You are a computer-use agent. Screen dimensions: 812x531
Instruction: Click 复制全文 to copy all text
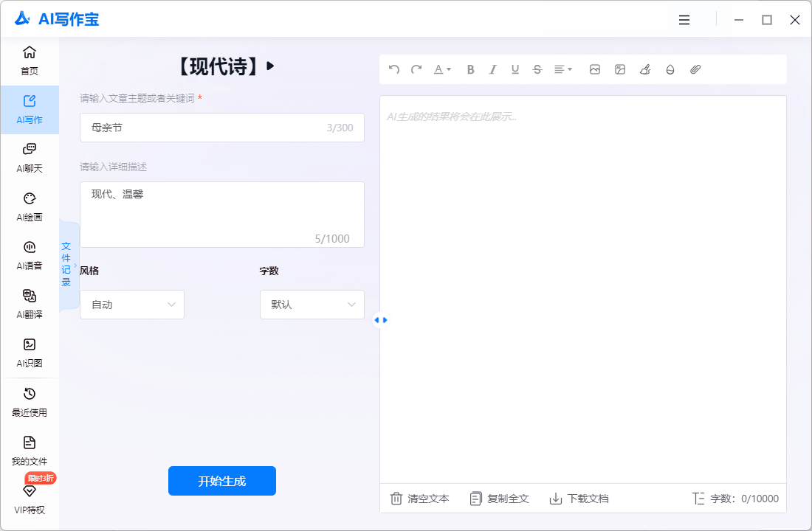500,499
